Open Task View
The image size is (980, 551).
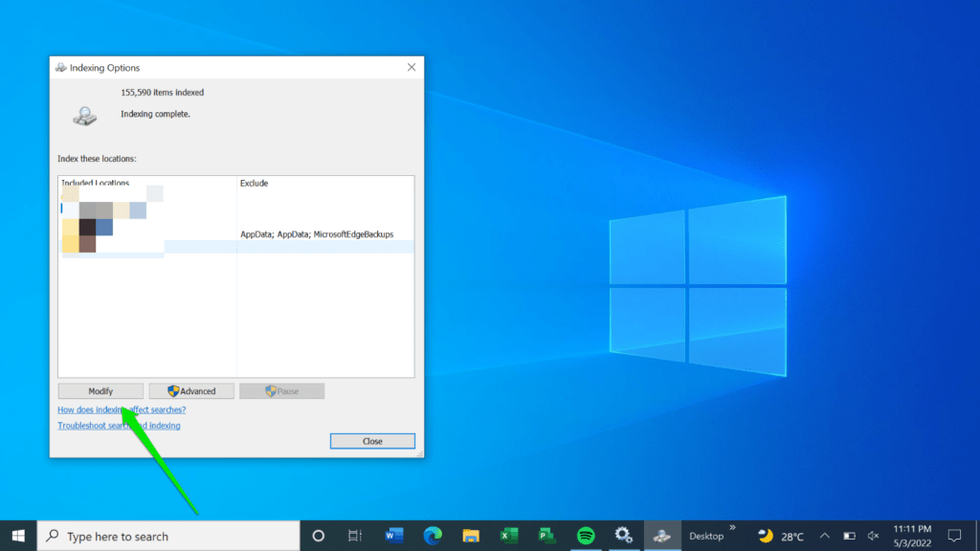pos(353,536)
